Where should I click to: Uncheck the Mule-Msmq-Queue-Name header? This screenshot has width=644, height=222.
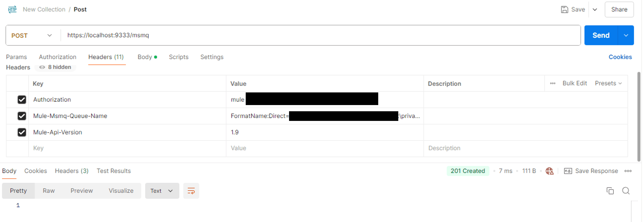22,116
